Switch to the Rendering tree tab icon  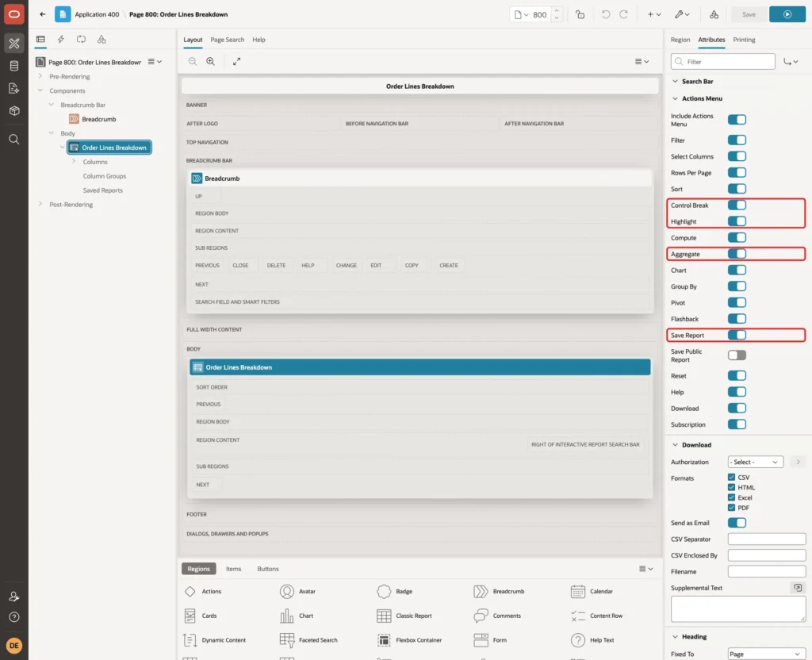tap(40, 40)
